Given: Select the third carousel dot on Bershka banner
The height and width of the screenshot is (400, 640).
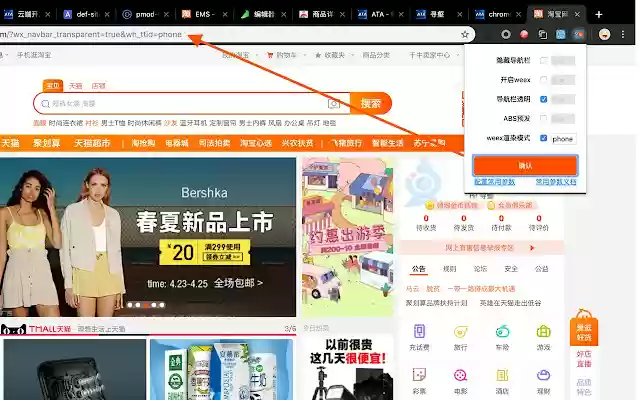Looking at the screenshot, I should (146, 305).
